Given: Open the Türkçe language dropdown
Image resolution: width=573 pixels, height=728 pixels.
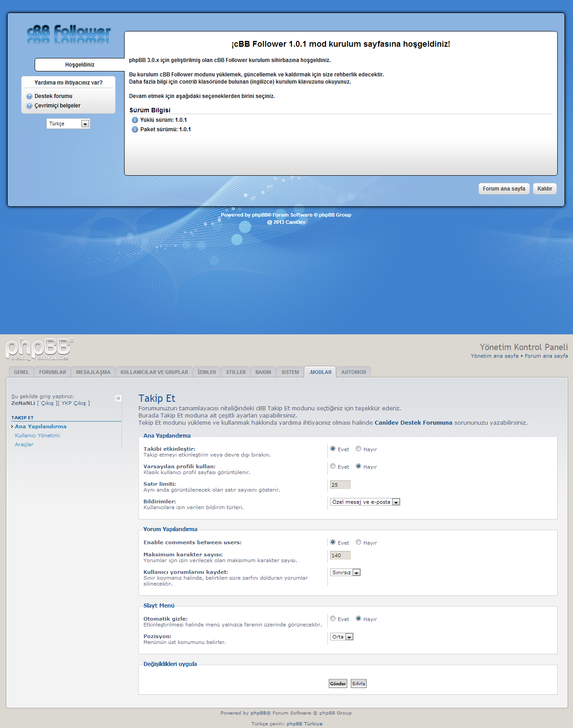Looking at the screenshot, I should coord(68,124).
